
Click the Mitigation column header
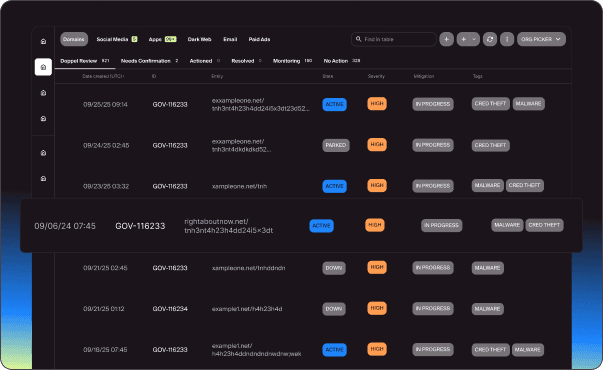click(x=424, y=76)
